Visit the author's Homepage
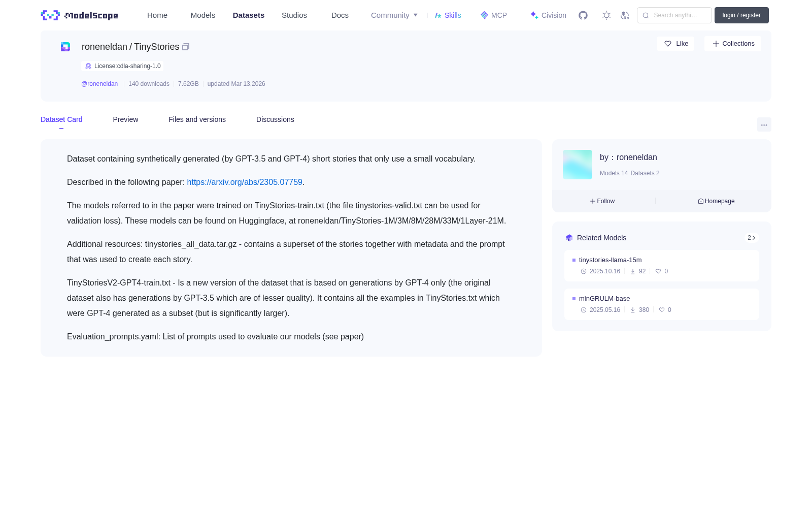The image size is (812, 508). coord(716,201)
